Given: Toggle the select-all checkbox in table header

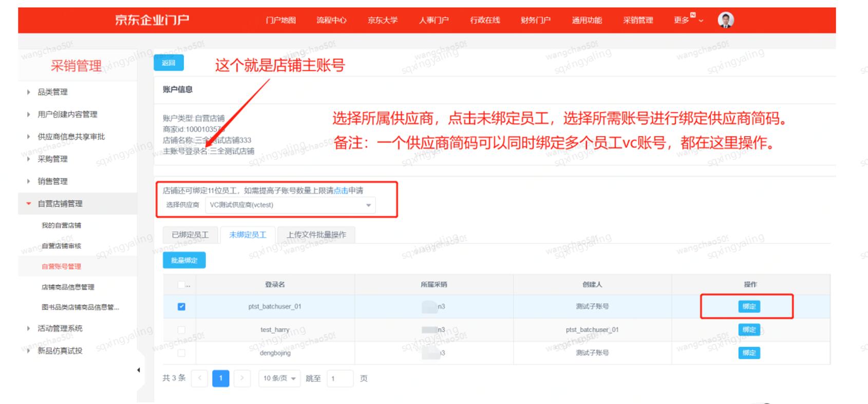Looking at the screenshot, I should click(x=181, y=284).
